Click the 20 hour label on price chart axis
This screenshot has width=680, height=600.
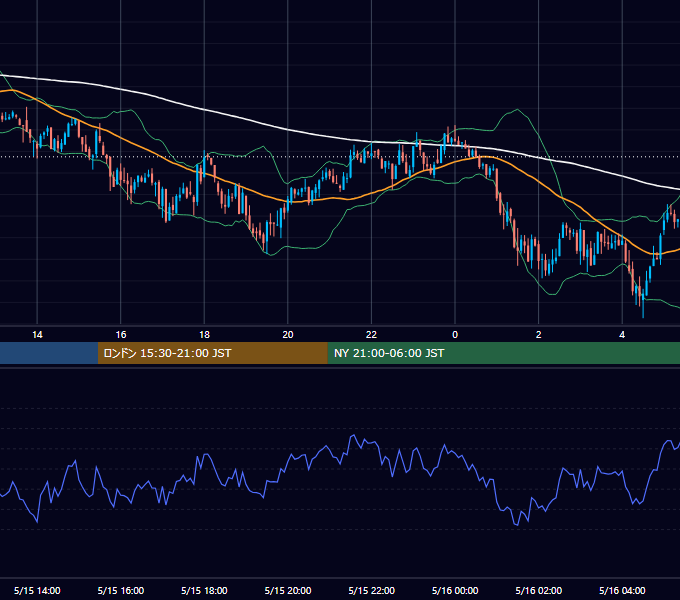pyautogui.click(x=288, y=335)
